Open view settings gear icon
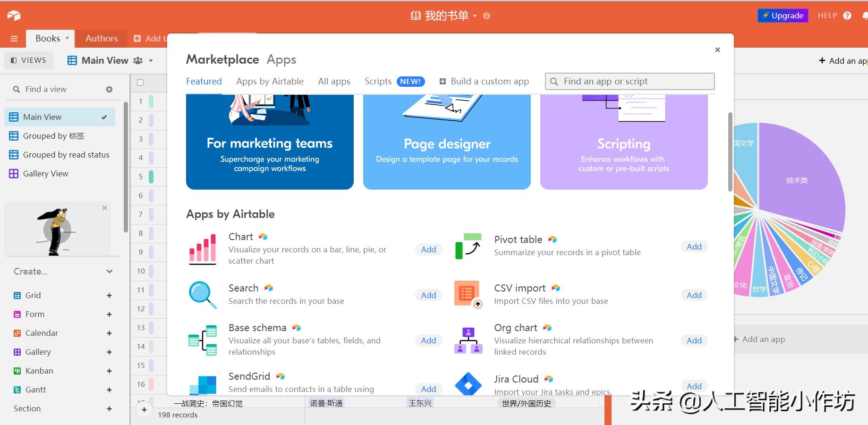This screenshot has width=868, height=425. tap(109, 89)
